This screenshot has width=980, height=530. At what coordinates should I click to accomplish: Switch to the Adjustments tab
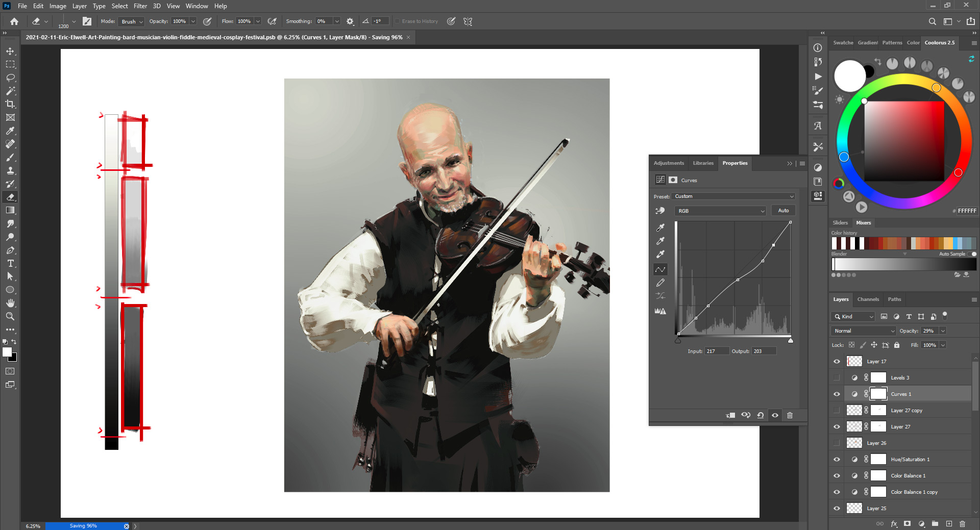click(669, 163)
